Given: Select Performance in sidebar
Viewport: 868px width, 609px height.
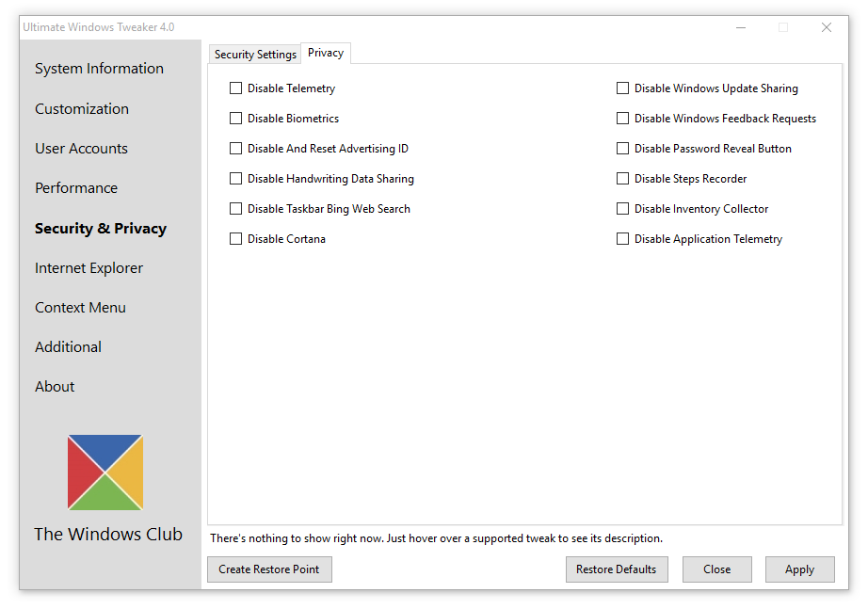Looking at the screenshot, I should coord(76,188).
